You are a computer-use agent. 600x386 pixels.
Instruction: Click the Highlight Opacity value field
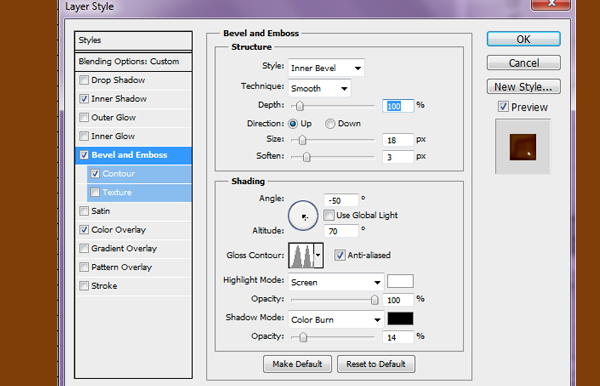[x=398, y=300]
